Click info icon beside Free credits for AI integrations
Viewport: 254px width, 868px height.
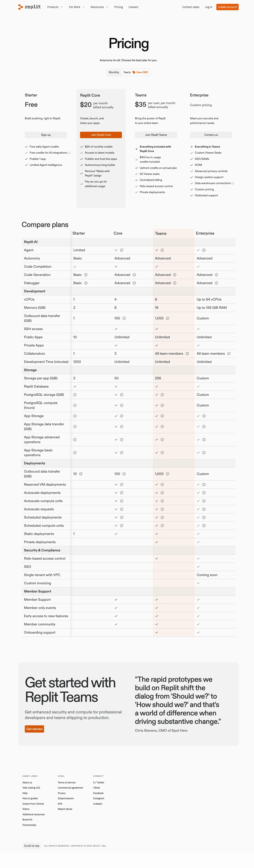[69, 153]
